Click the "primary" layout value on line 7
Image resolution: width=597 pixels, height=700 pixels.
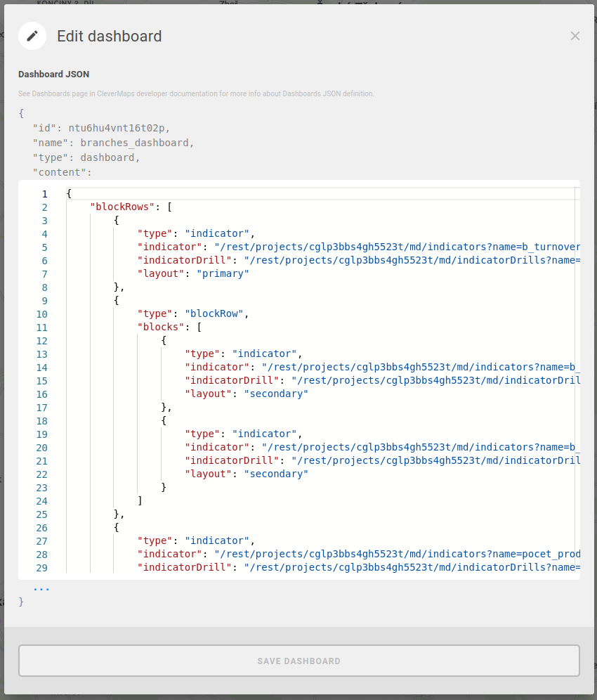click(223, 274)
